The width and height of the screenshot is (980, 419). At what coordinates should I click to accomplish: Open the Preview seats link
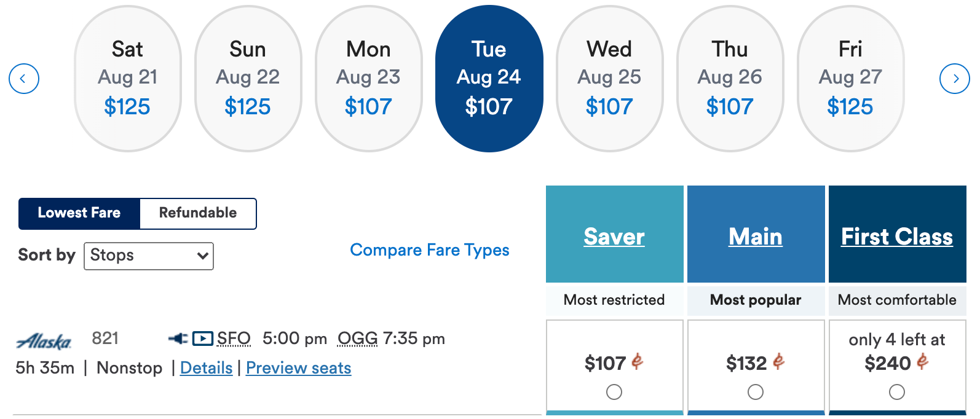pos(299,368)
